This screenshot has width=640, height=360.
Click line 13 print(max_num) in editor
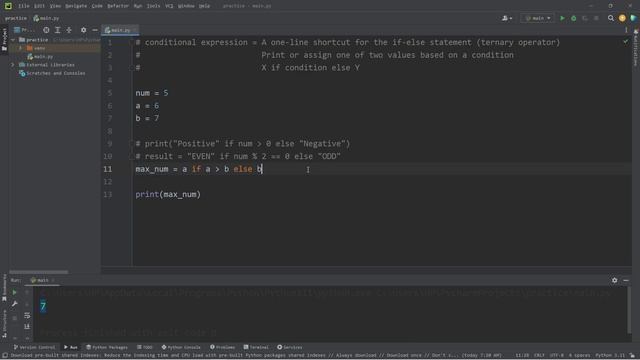168,195
